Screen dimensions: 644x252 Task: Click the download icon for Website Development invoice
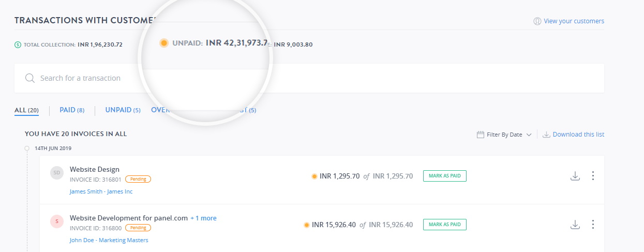575,225
